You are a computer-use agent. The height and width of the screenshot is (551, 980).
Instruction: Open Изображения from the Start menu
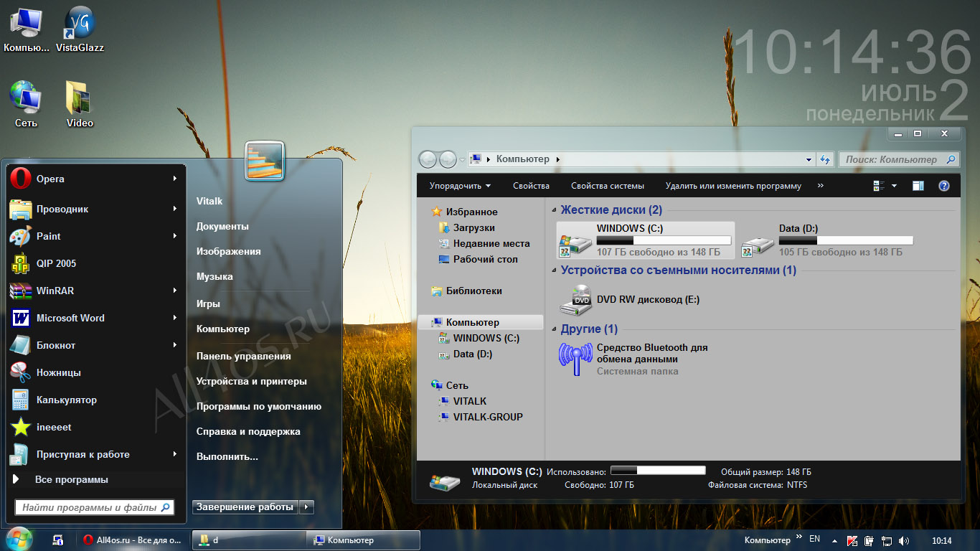point(229,251)
